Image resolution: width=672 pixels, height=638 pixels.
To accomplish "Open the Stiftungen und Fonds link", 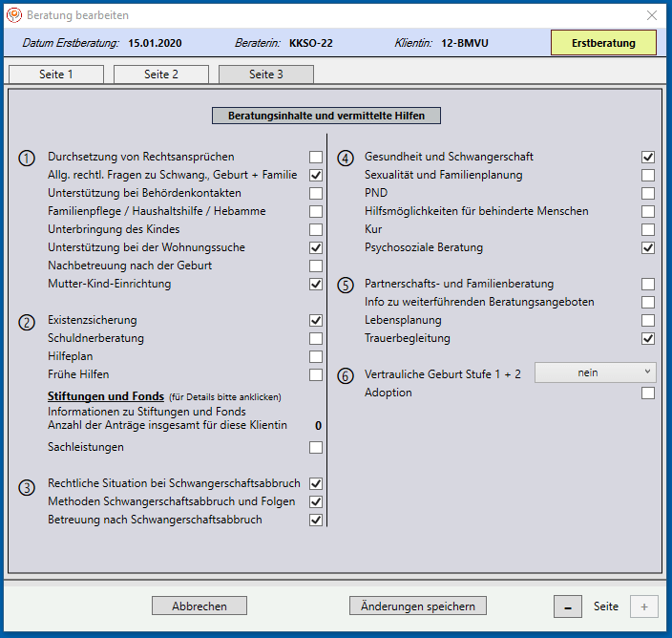I will (x=106, y=395).
